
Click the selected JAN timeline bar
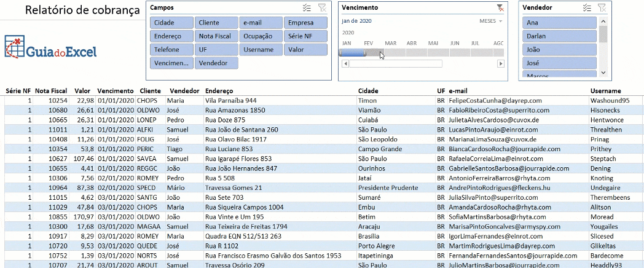pyautogui.click(x=352, y=53)
